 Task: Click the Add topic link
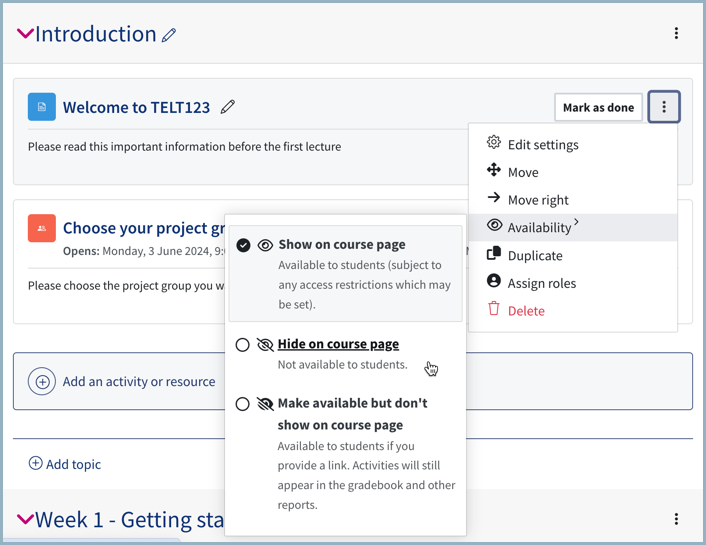click(x=65, y=464)
